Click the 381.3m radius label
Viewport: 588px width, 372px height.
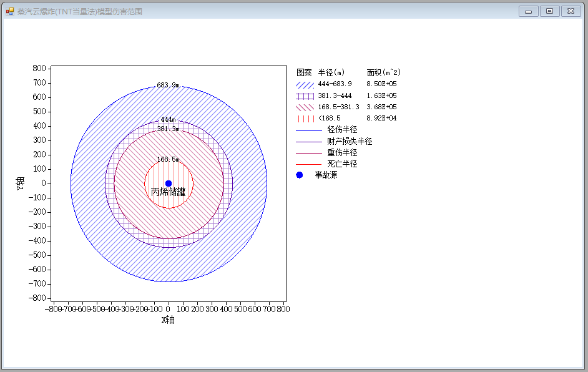tap(168, 129)
